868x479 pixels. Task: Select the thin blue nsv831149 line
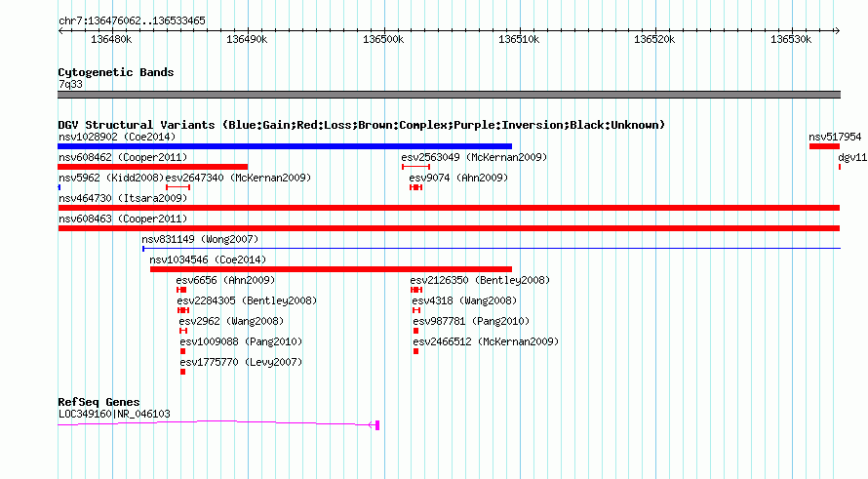pyautogui.click(x=492, y=249)
